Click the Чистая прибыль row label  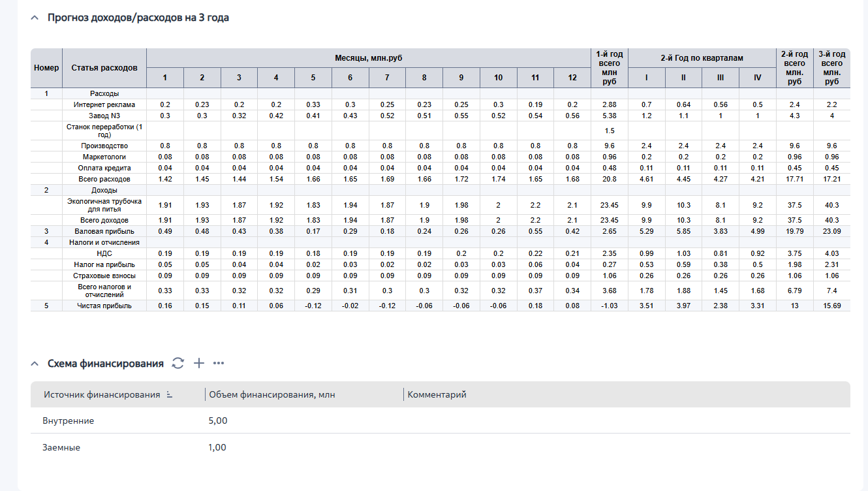(x=104, y=306)
